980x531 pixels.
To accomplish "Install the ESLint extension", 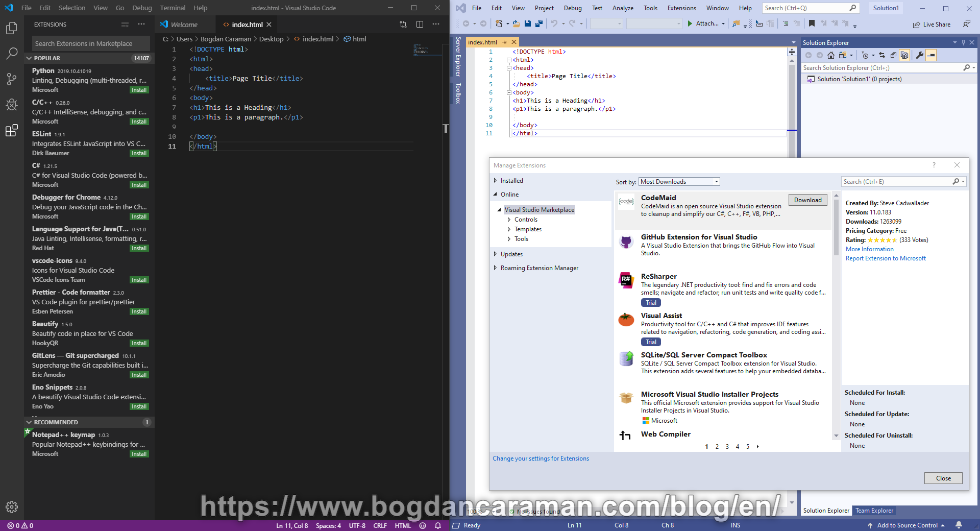I will 139,153.
